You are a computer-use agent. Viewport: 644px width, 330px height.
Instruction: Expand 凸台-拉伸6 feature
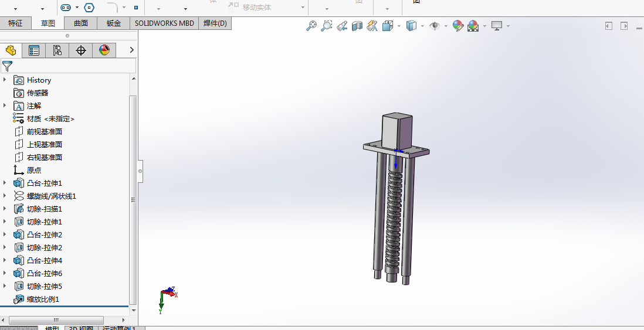pos(5,273)
